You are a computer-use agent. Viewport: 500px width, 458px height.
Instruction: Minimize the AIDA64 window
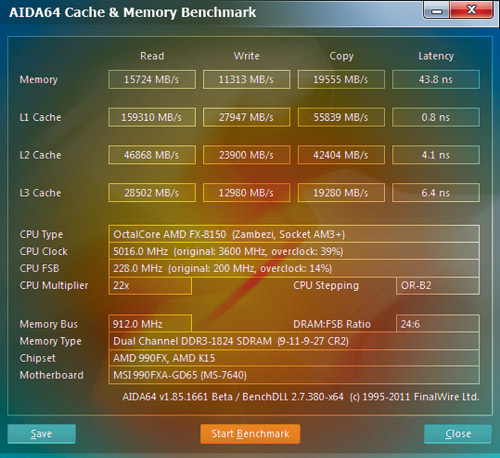pyautogui.click(x=437, y=10)
